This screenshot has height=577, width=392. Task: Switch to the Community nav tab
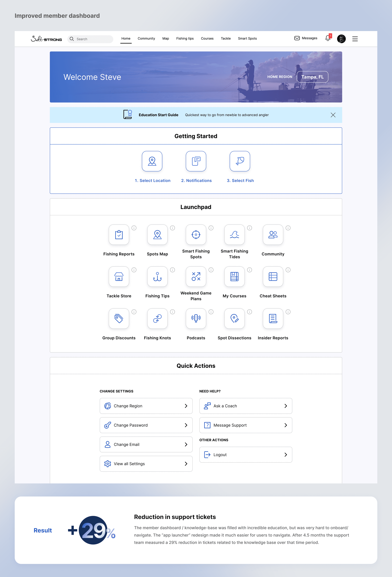point(146,39)
